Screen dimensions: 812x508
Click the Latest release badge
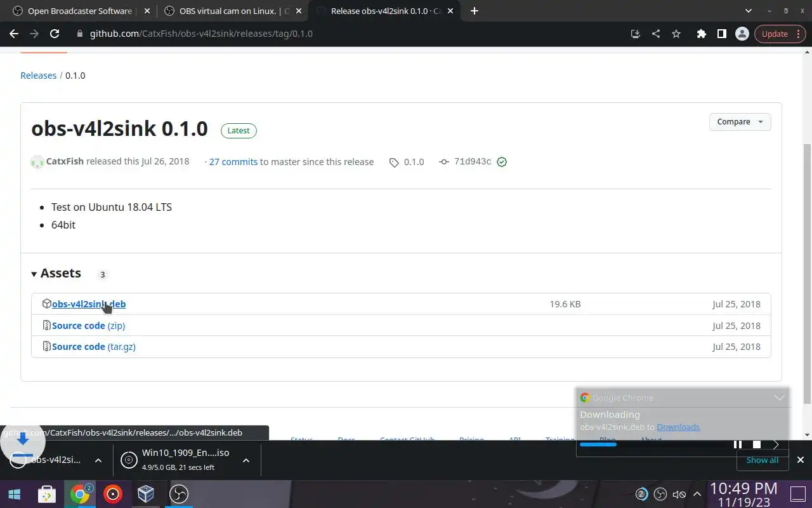click(x=239, y=131)
